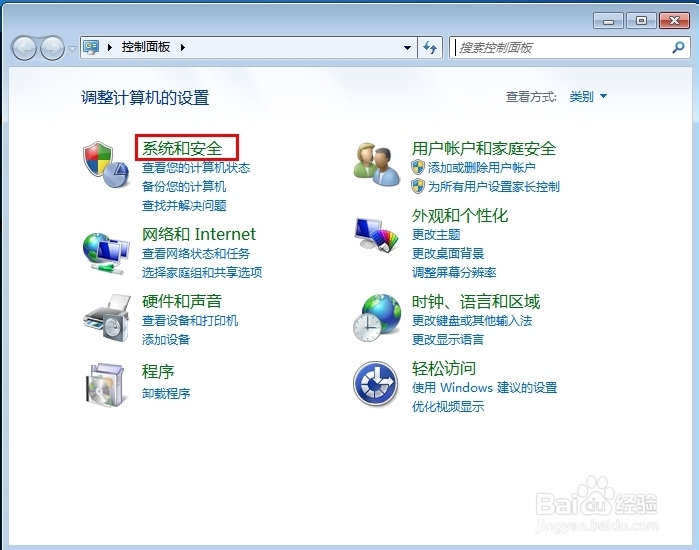
Task: Open 时钟、语言和区域 category
Action: click(476, 302)
